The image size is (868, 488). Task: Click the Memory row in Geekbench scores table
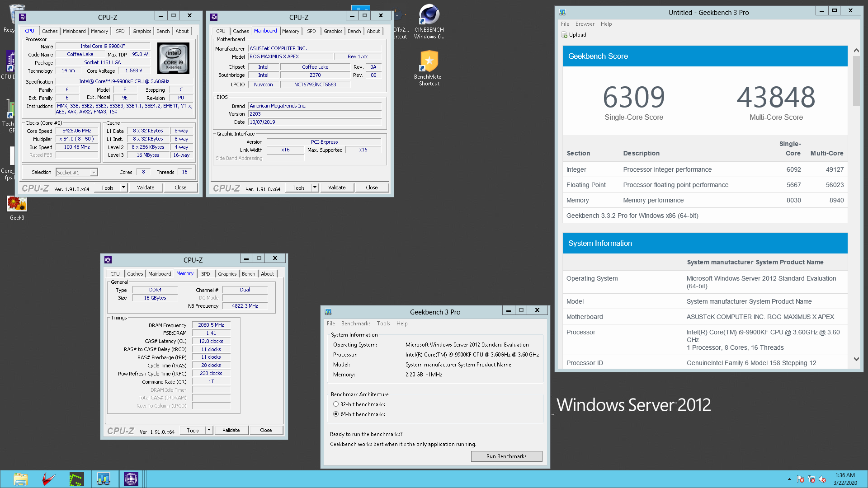[x=705, y=200]
